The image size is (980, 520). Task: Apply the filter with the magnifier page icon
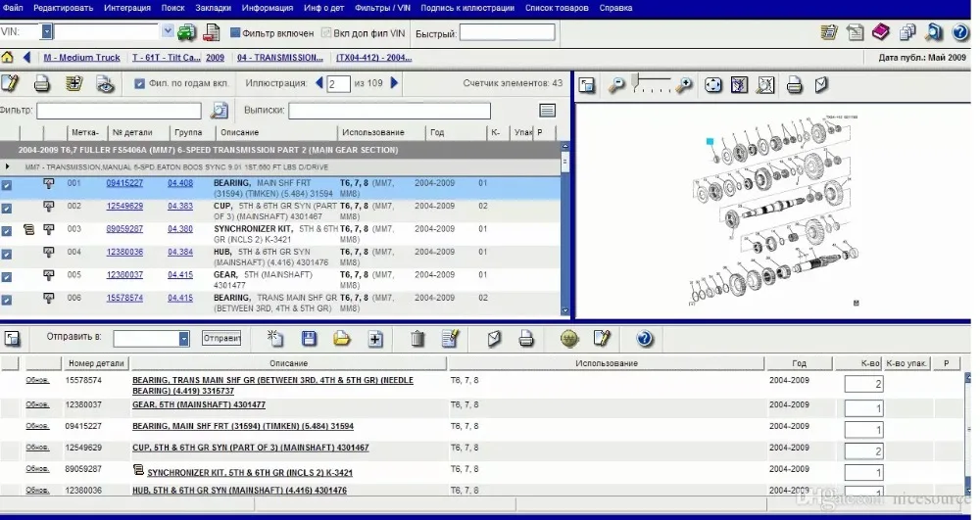219,111
